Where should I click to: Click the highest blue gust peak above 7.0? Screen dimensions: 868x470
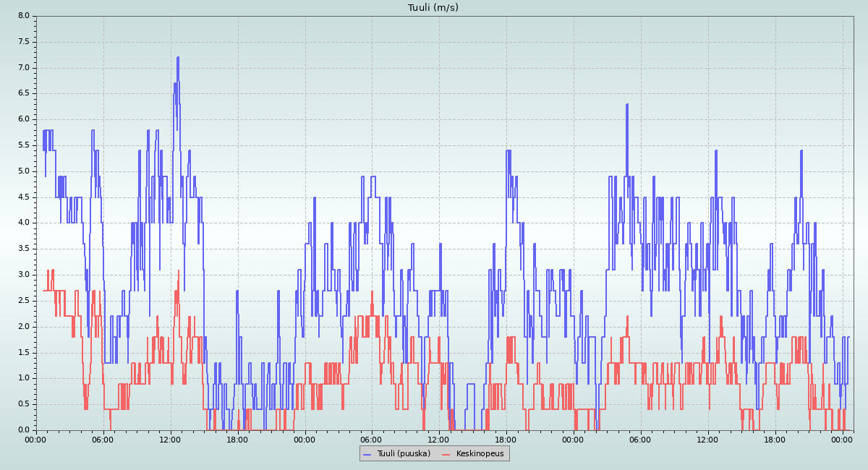click(177, 58)
